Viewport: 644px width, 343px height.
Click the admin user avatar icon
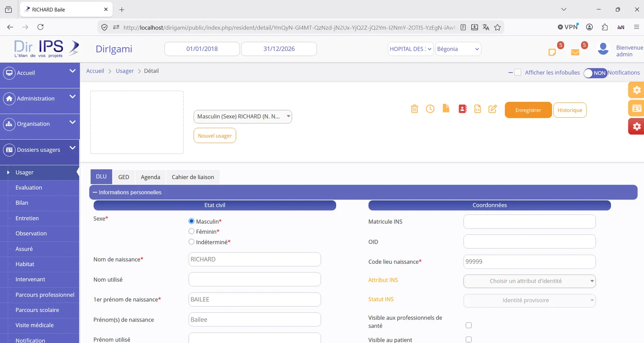tap(603, 49)
